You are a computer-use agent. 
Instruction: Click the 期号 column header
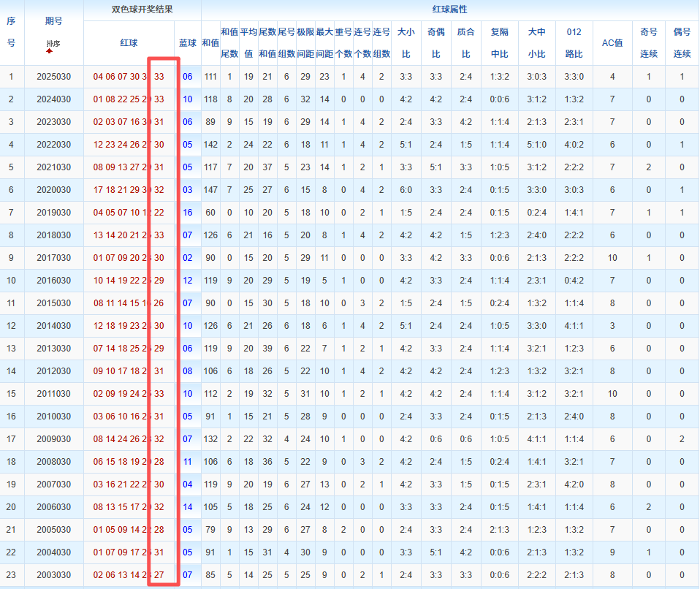coord(53,21)
